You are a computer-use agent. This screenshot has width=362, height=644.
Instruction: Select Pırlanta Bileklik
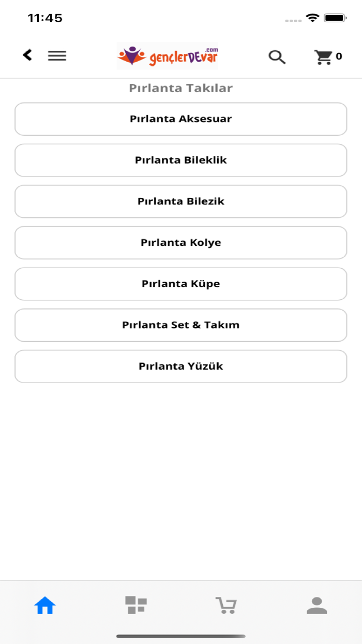tap(180, 160)
